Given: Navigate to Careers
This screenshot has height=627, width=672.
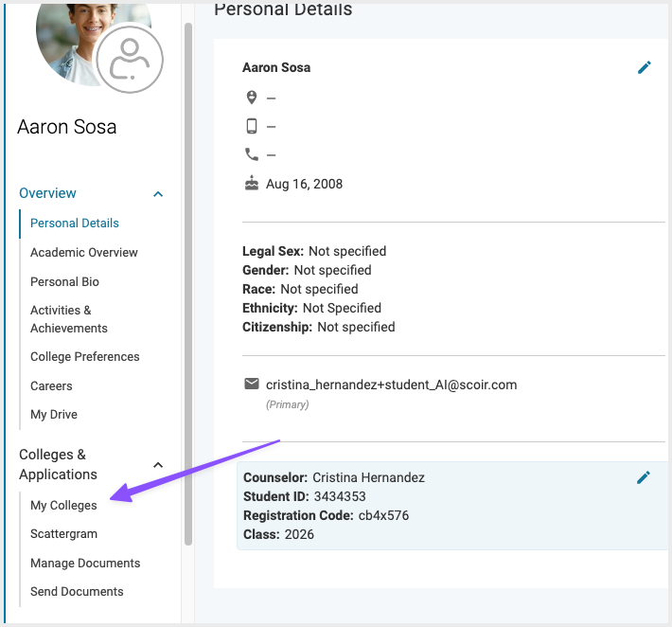Looking at the screenshot, I should pyautogui.click(x=51, y=386).
